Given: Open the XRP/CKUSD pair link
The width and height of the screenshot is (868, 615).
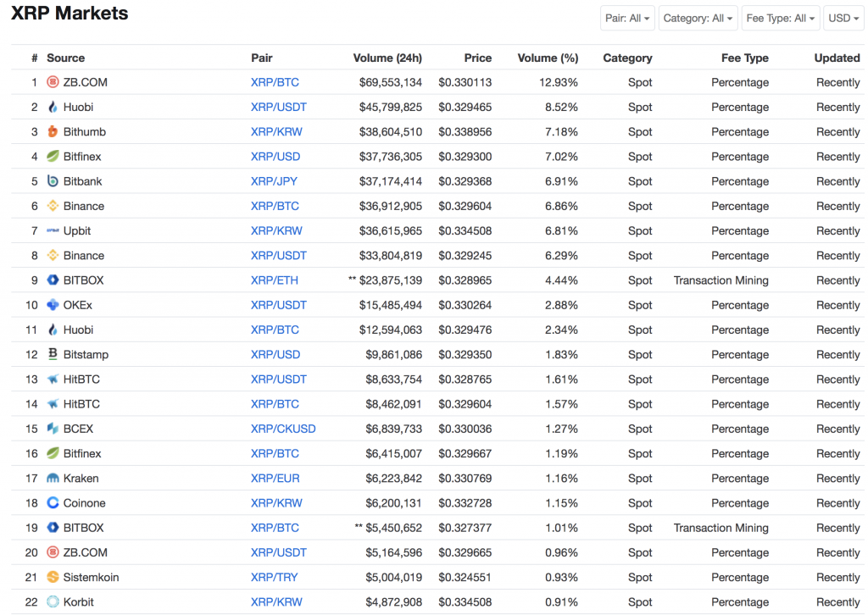Looking at the screenshot, I should tap(283, 429).
